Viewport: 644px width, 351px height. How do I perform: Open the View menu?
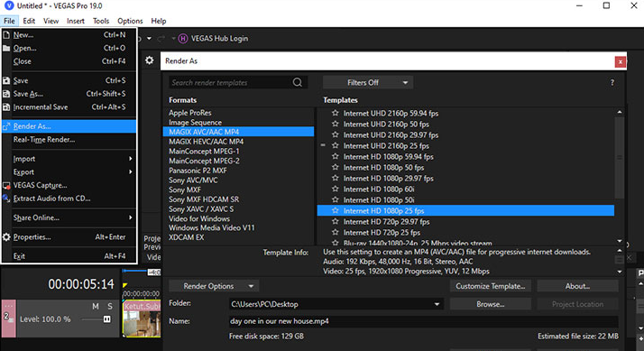51,21
